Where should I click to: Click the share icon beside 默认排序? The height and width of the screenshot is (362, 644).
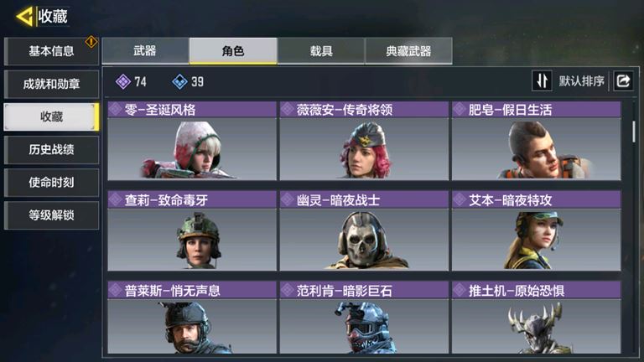click(623, 80)
